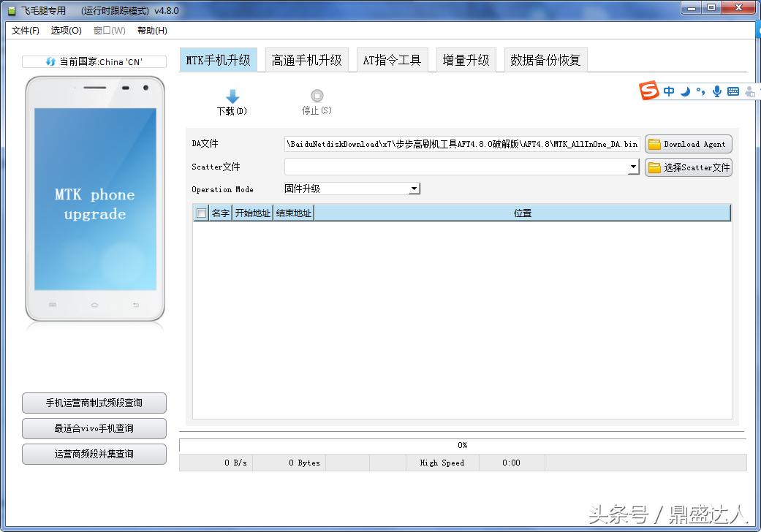Switch to the 高通手机升级 tab

(306, 61)
